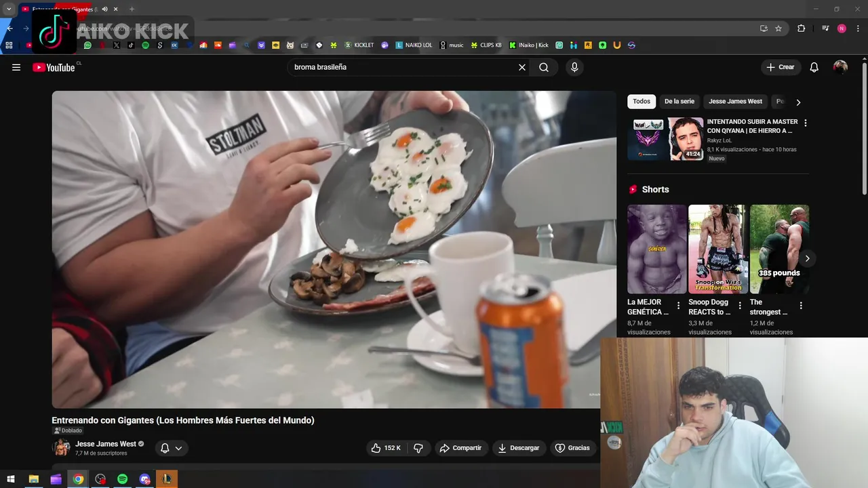Open the Rakyz LoL video thumbnail
This screenshot has width=868, height=488.
pos(665,139)
